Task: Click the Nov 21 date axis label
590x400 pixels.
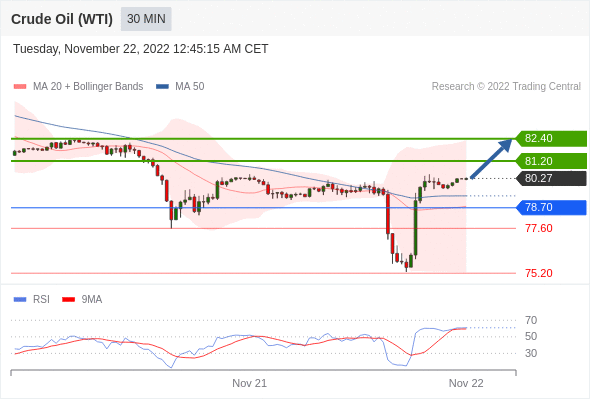Action: tap(249, 383)
